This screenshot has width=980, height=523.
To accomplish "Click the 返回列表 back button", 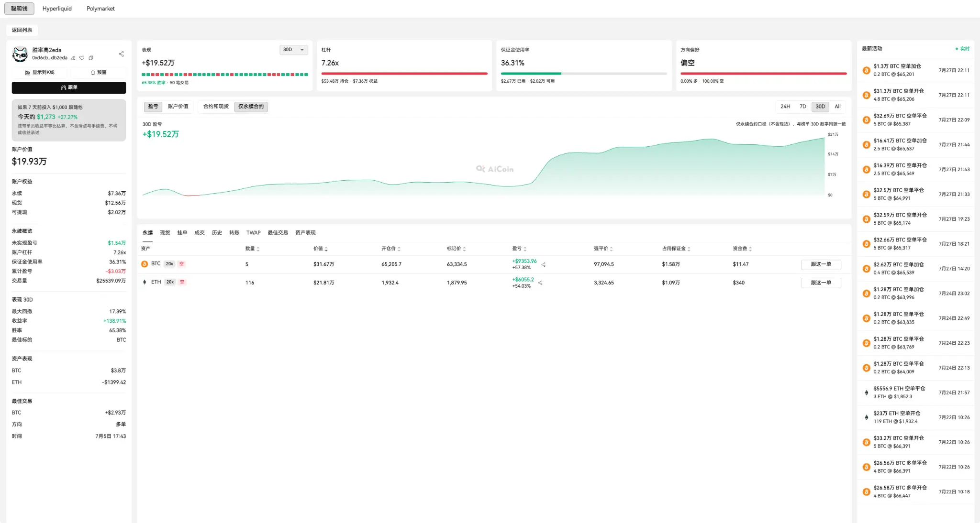I will pos(22,30).
